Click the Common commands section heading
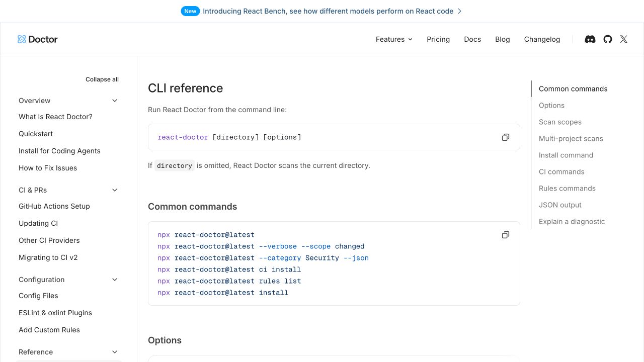 click(192, 207)
